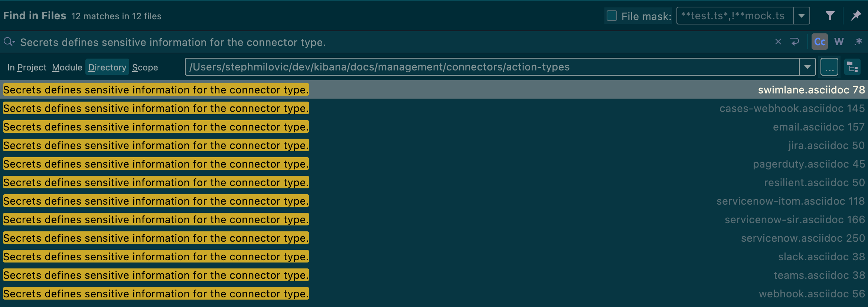Switch to In Project scope tab
Viewport: 868px width, 307px height.
click(x=27, y=67)
